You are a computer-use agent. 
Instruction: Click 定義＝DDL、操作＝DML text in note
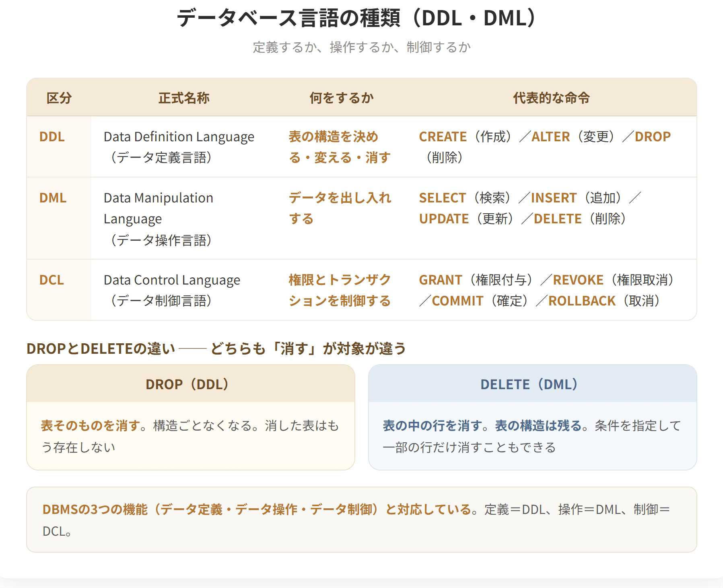pos(552,510)
